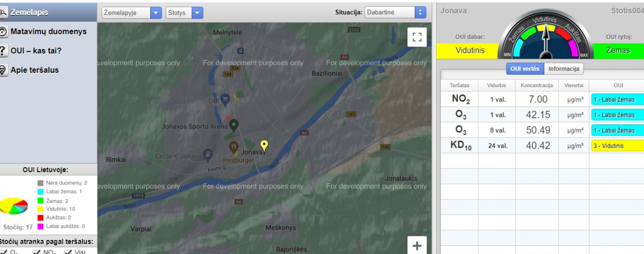Open the Matavimų duomenys menu item

49,31
